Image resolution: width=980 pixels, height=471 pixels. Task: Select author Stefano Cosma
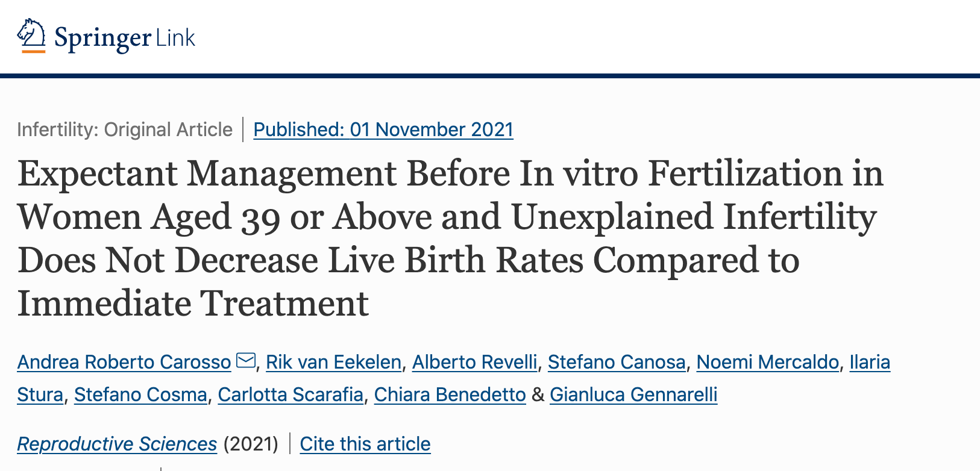[x=139, y=395]
